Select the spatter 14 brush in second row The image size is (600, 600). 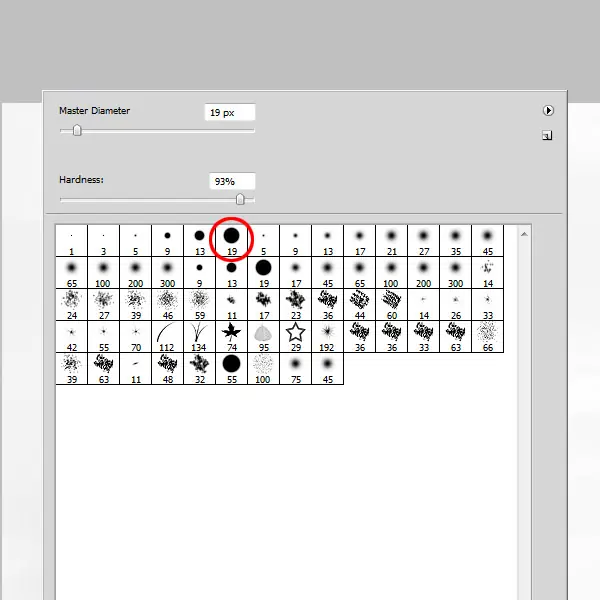point(488,273)
